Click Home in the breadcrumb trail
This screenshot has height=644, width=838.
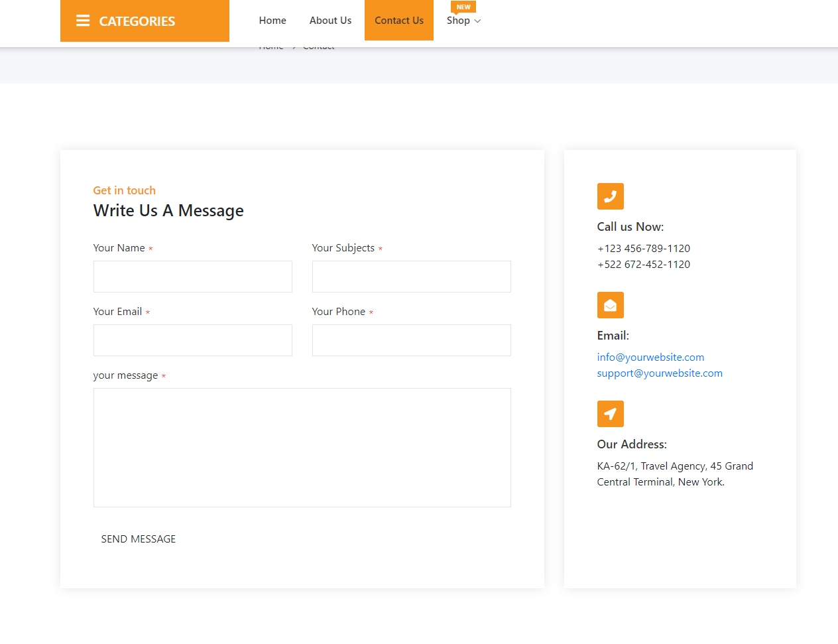coord(271,46)
